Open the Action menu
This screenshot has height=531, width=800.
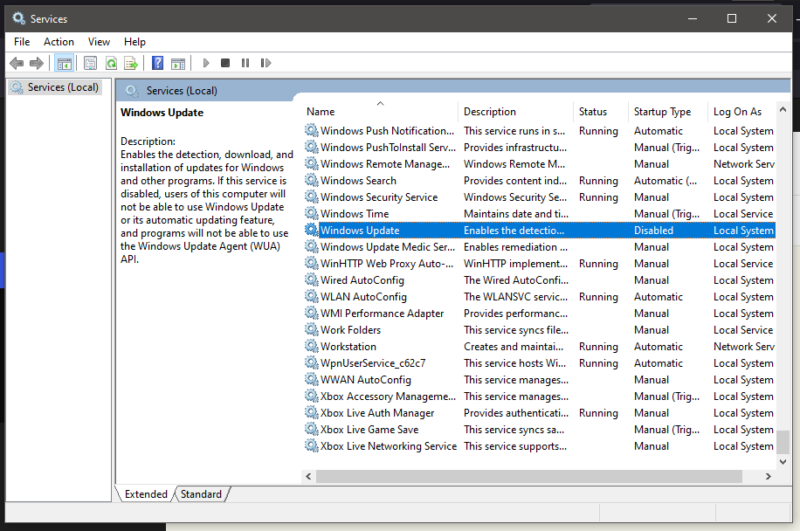click(59, 42)
